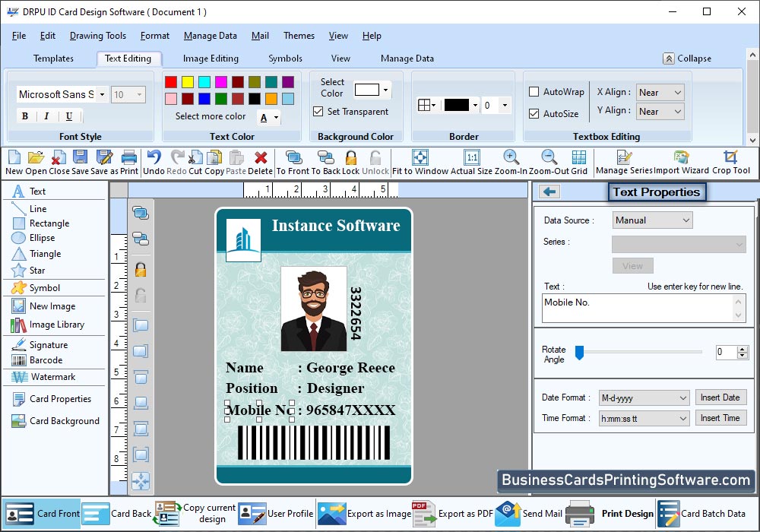Toggle Italic font style
This screenshot has height=532, width=760.
click(x=46, y=116)
